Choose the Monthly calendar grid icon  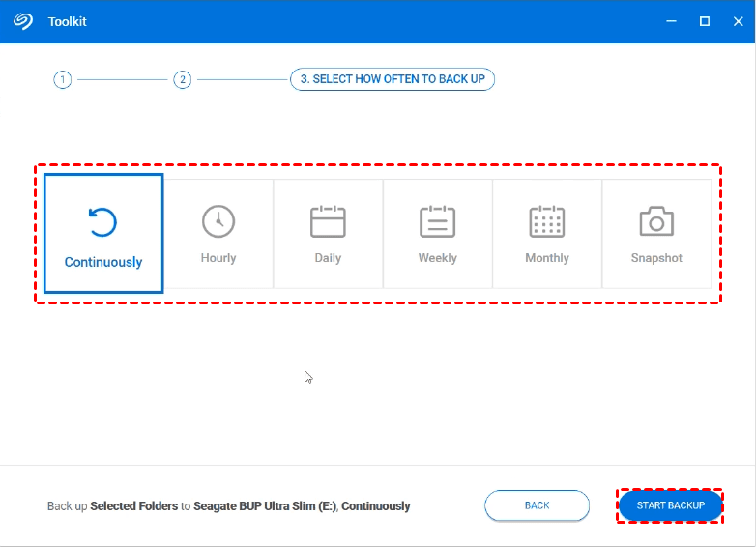[x=547, y=221]
